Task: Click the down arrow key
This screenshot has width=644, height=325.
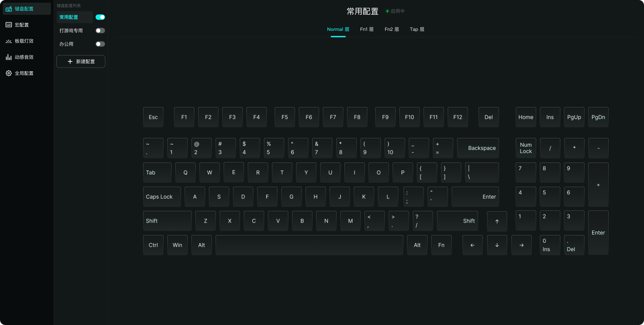Action: tap(497, 245)
